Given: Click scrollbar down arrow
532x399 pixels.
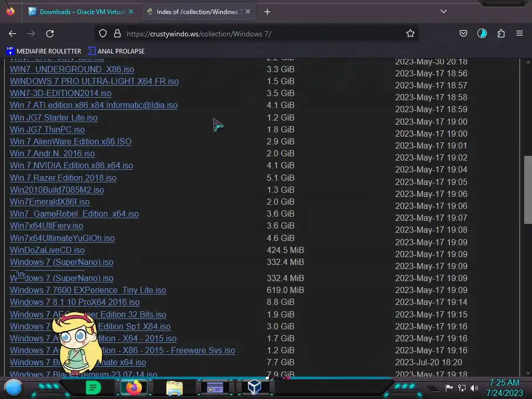Looking at the screenshot, I should [x=528, y=373].
